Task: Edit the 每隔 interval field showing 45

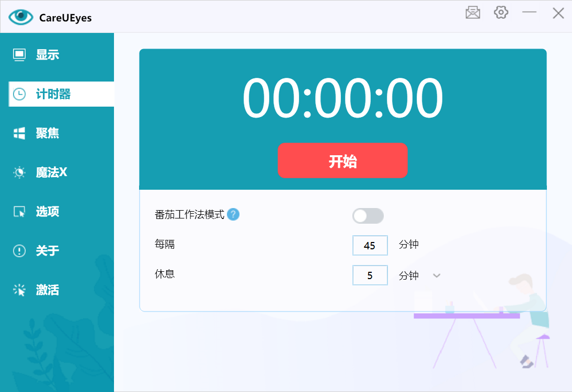Action: (x=370, y=246)
